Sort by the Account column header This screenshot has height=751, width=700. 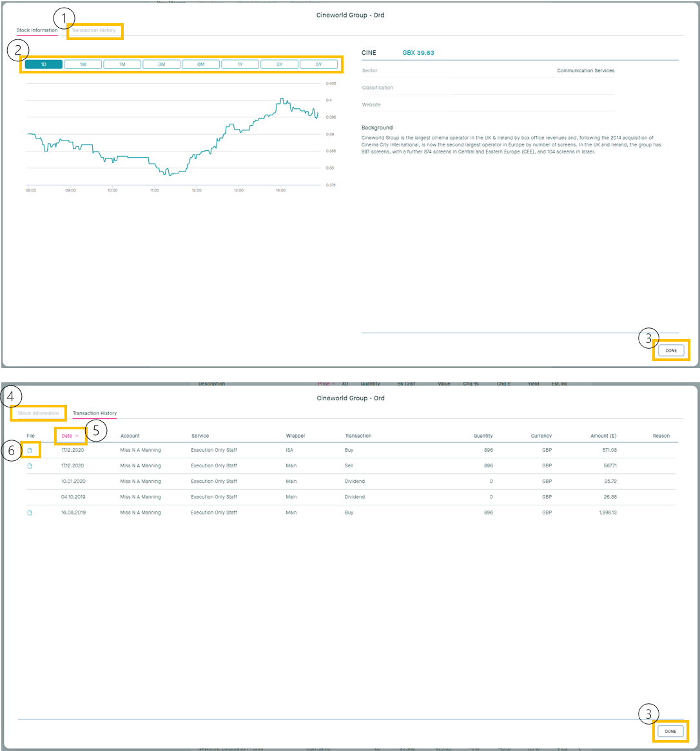[x=130, y=436]
